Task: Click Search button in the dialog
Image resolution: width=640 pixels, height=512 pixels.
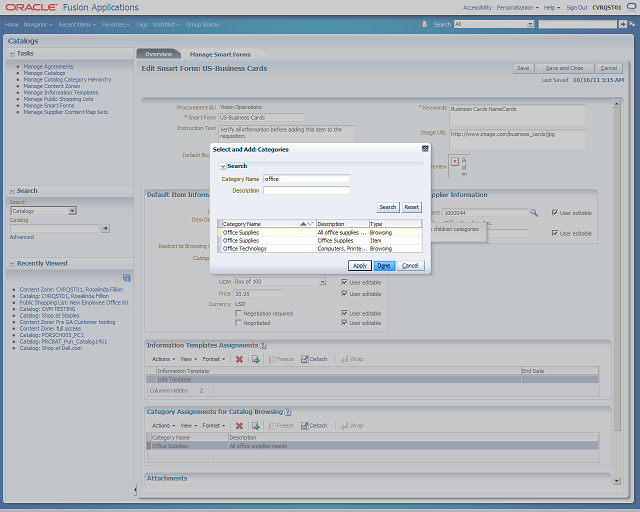Action: [x=387, y=207]
